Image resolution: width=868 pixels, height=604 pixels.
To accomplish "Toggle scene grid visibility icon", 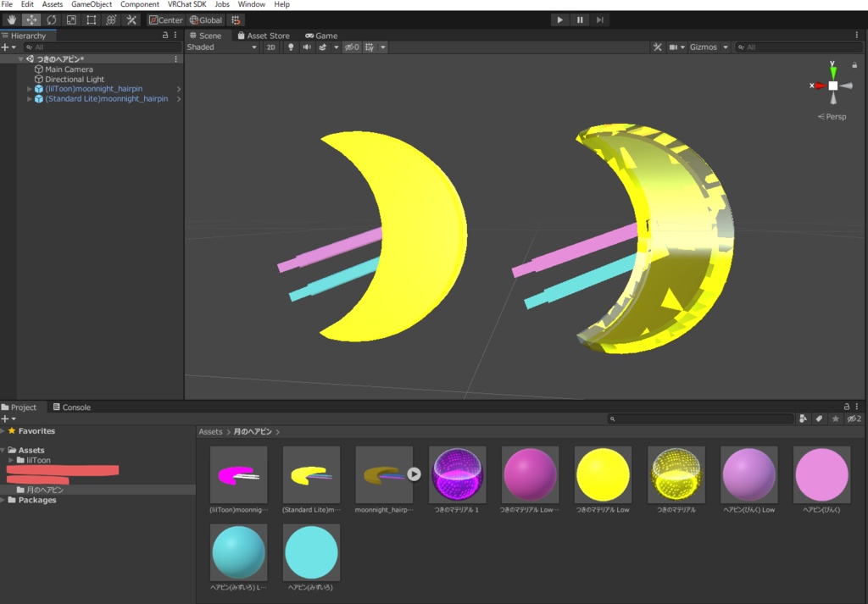I will click(370, 47).
